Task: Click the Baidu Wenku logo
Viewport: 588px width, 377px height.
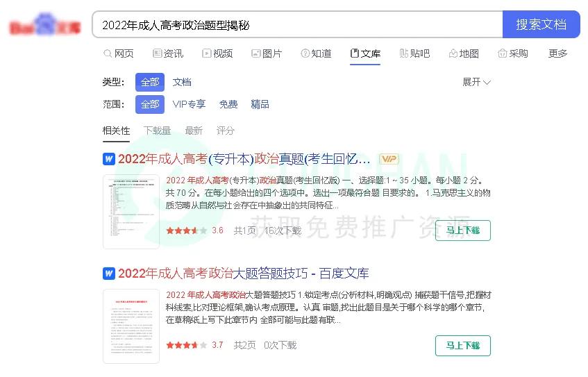Action: pyautogui.click(x=45, y=26)
